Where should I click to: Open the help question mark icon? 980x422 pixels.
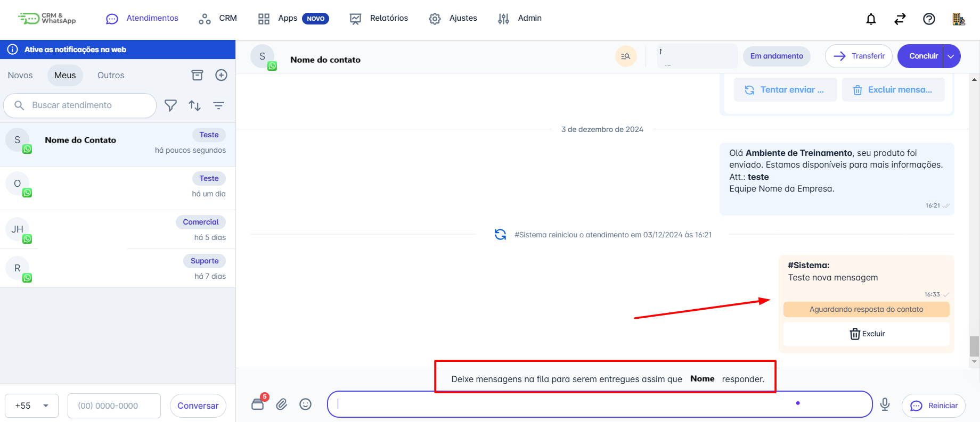point(928,19)
